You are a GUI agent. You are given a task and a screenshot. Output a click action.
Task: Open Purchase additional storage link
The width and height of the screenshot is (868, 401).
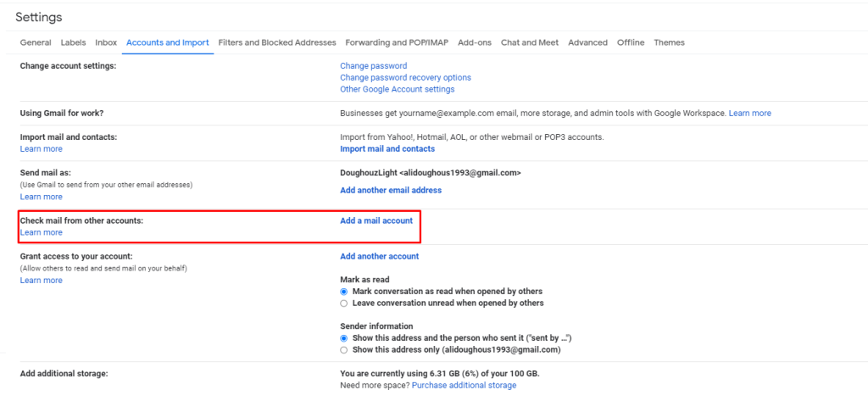(x=464, y=386)
